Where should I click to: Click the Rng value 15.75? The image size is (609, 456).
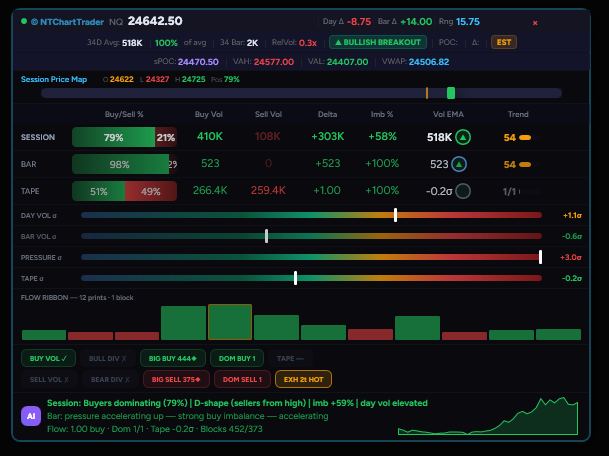(468, 22)
